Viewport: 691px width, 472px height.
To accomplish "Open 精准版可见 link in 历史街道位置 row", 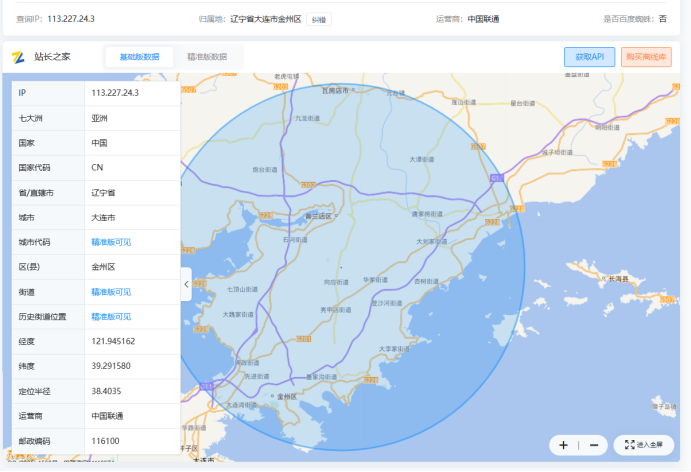I will [111, 316].
